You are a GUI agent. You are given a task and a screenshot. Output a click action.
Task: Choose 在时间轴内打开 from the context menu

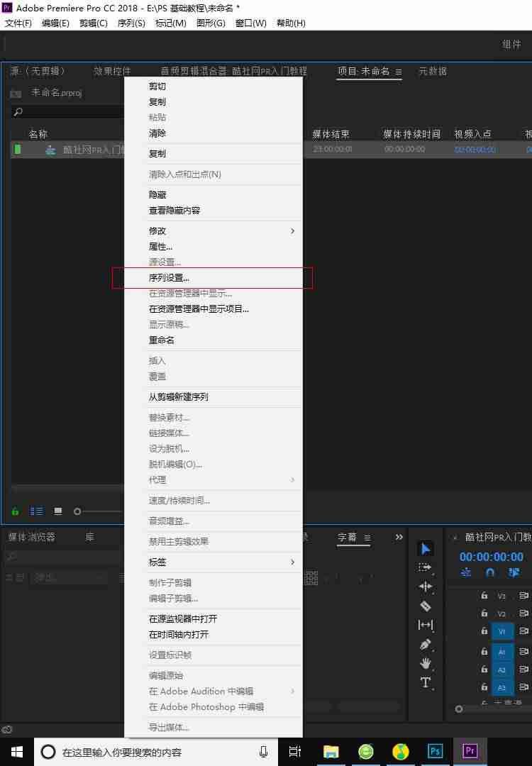coord(214,635)
